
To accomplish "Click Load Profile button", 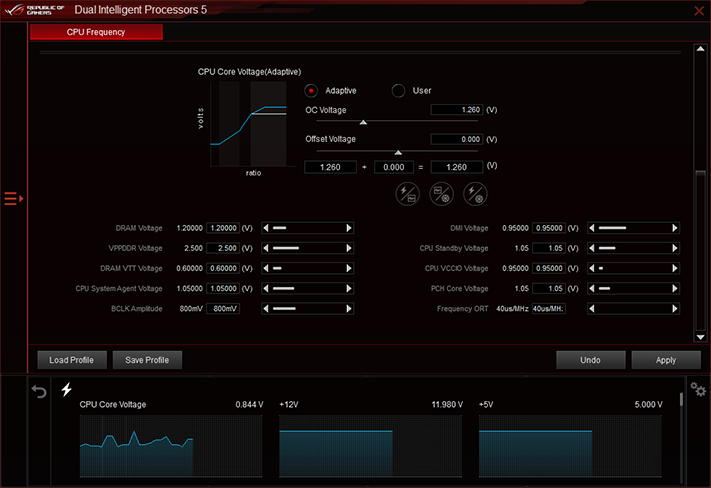I will [x=72, y=360].
